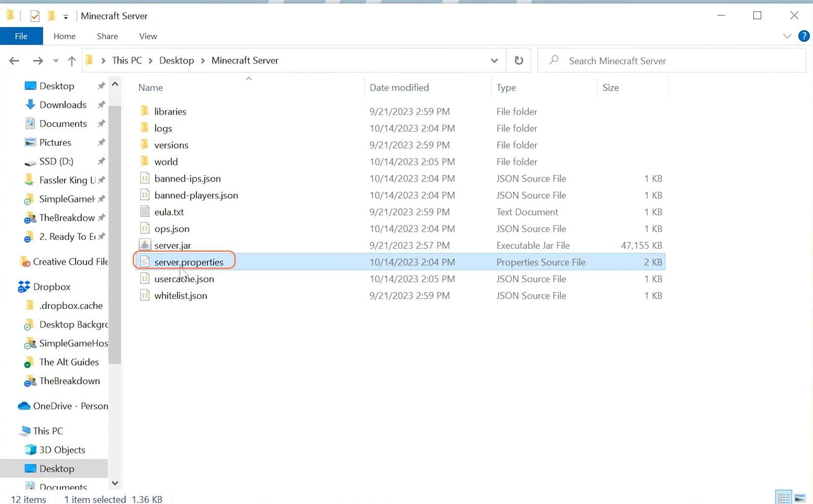Switch to large thumbnails view icon
Image resolution: width=813 pixels, height=504 pixels.
point(800,497)
